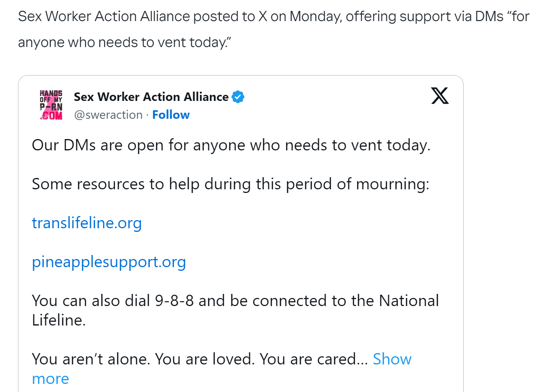Open the Sex Worker Action Alliance profile name
This screenshot has width=551, height=392.
(151, 97)
